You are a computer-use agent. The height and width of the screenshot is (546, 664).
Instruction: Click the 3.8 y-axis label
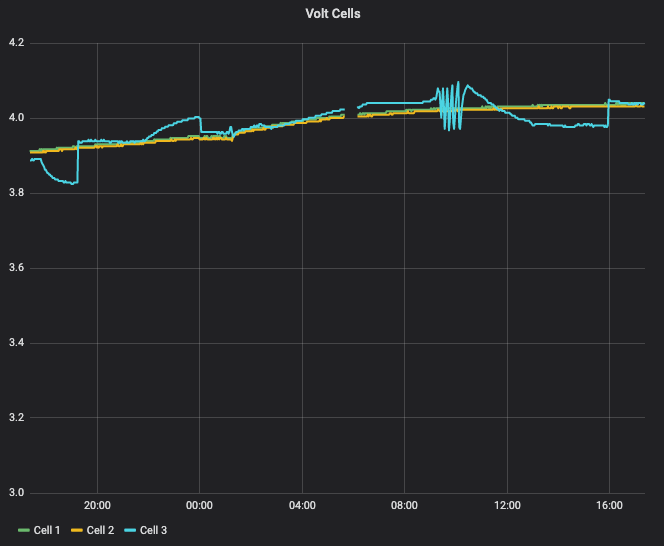17,193
